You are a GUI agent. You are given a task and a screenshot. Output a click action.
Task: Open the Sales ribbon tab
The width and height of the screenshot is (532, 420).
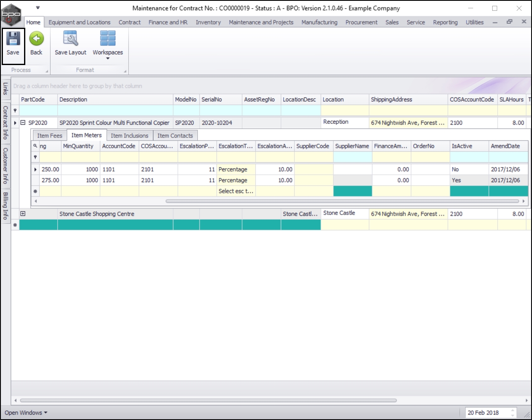click(x=392, y=22)
